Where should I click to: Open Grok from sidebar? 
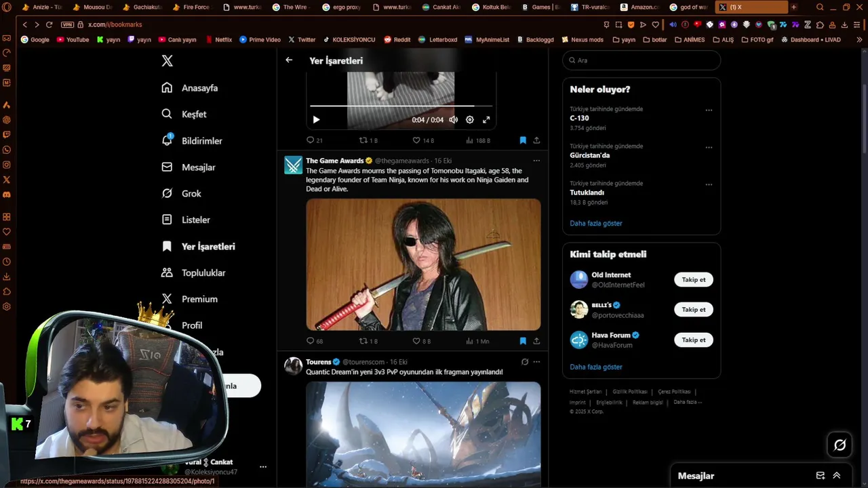pyautogui.click(x=181, y=194)
